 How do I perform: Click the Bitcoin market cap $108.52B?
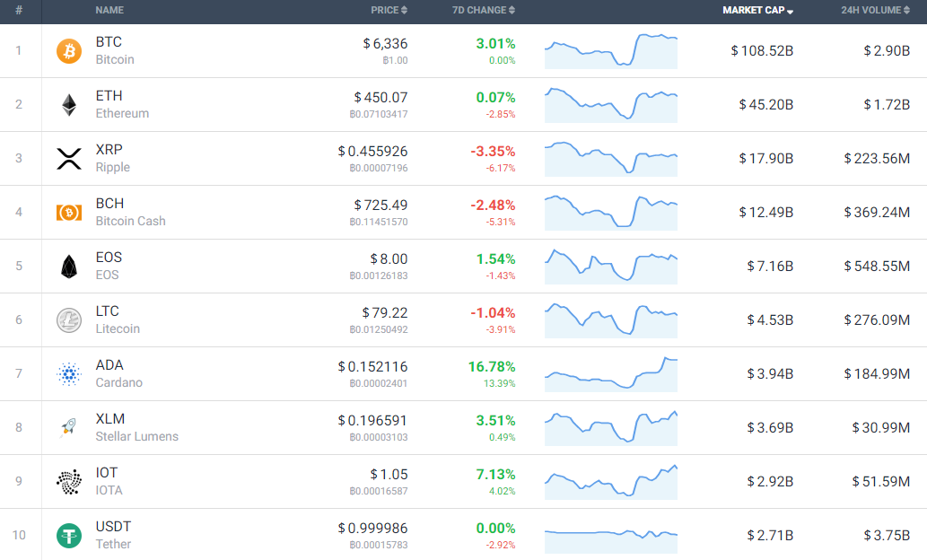762,51
